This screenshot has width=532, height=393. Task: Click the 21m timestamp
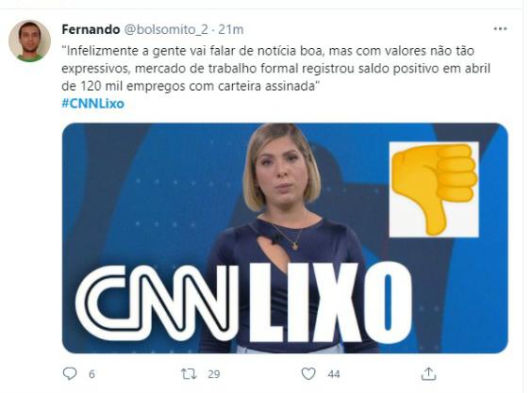(x=231, y=30)
